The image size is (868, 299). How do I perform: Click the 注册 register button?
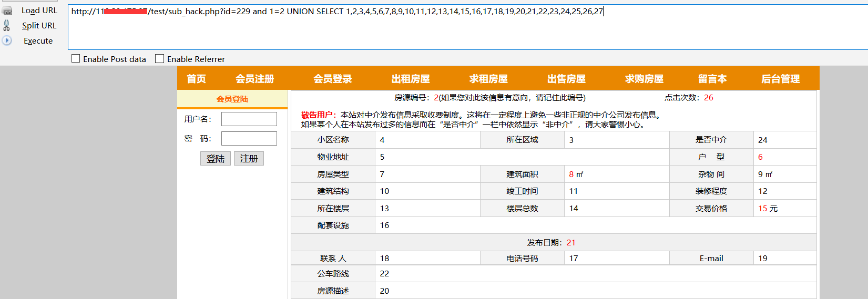(x=249, y=159)
